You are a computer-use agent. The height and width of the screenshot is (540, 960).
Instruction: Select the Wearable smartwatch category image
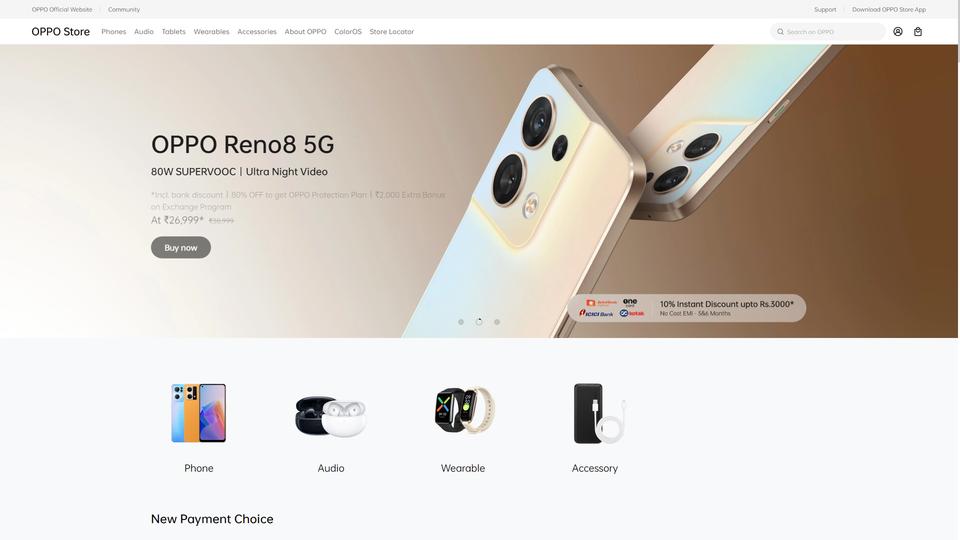pos(464,410)
